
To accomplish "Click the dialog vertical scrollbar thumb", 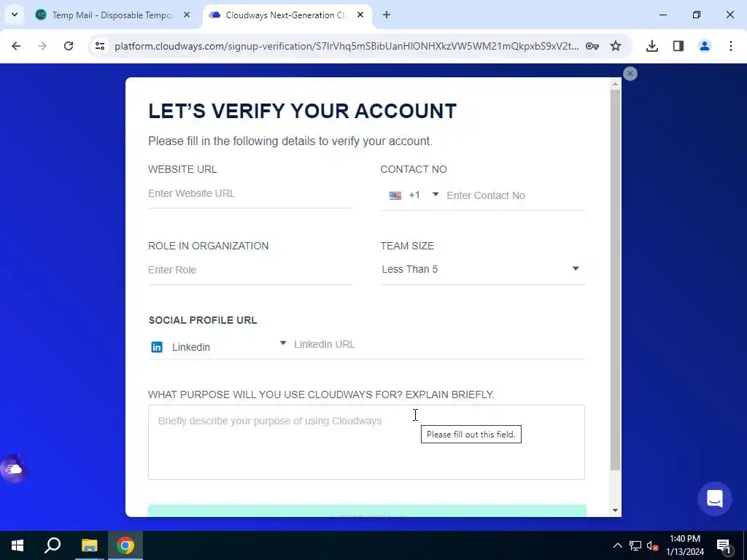I will click(615, 280).
